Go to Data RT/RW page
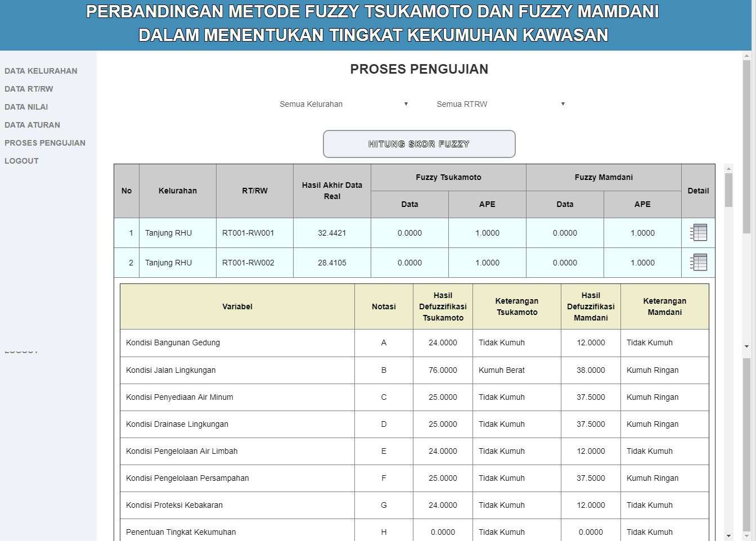756x541 pixels. pos(29,89)
